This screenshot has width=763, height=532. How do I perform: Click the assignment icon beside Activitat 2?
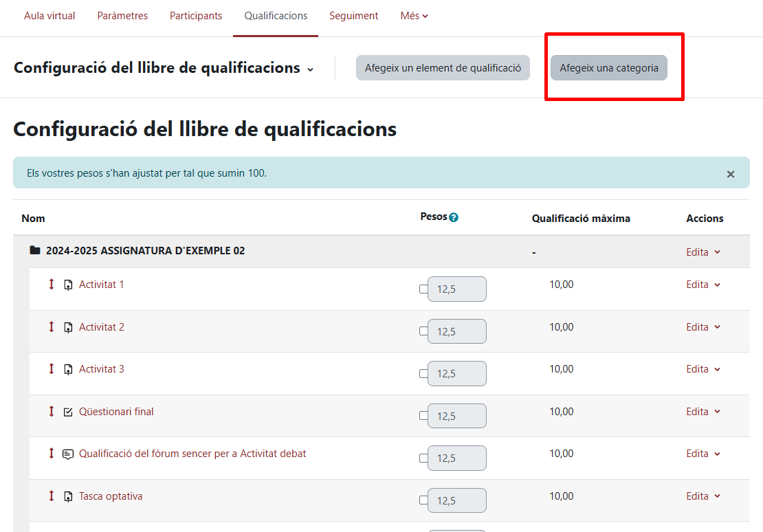68,328
